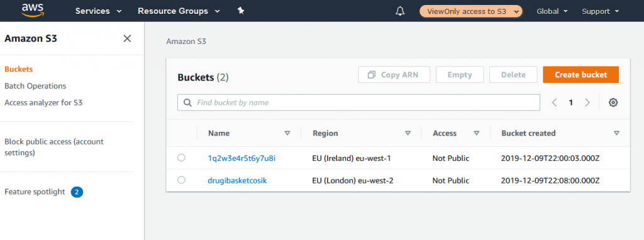This screenshot has width=644, height=240.
Task: Click 2019-12-09T22:00:03.000Z creation date
Action: pos(551,158)
